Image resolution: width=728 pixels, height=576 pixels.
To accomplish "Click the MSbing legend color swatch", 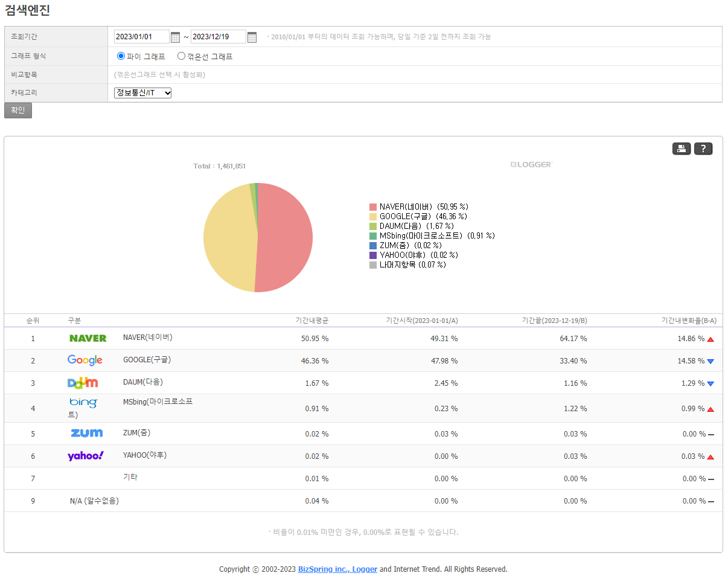I will [373, 236].
